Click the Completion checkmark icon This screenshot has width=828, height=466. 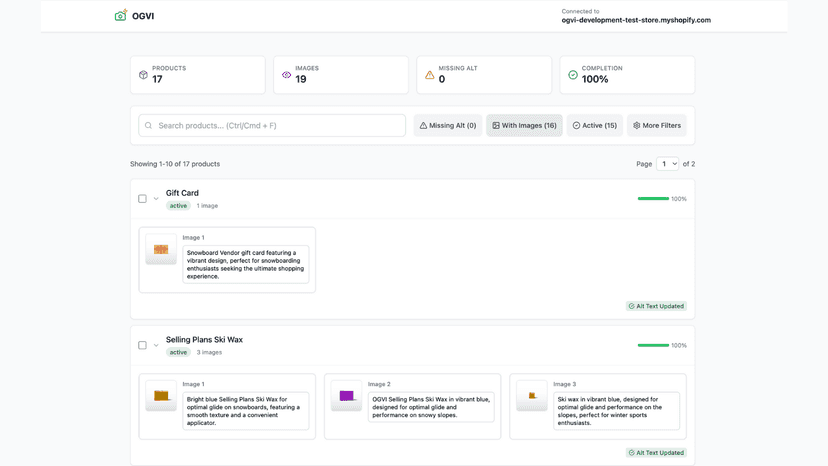[x=573, y=75]
